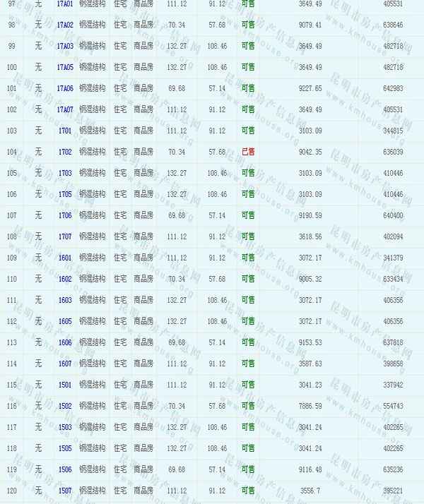Click room number 1705
The height and width of the screenshot is (504, 424).
pos(65,195)
